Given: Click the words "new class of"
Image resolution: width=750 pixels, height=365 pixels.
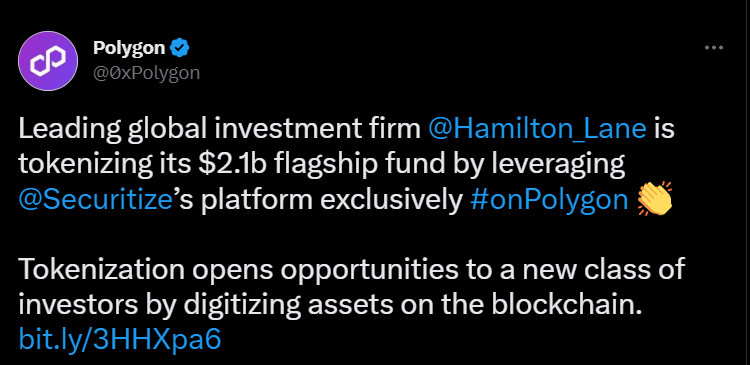Looking at the screenshot, I should 604,270.
